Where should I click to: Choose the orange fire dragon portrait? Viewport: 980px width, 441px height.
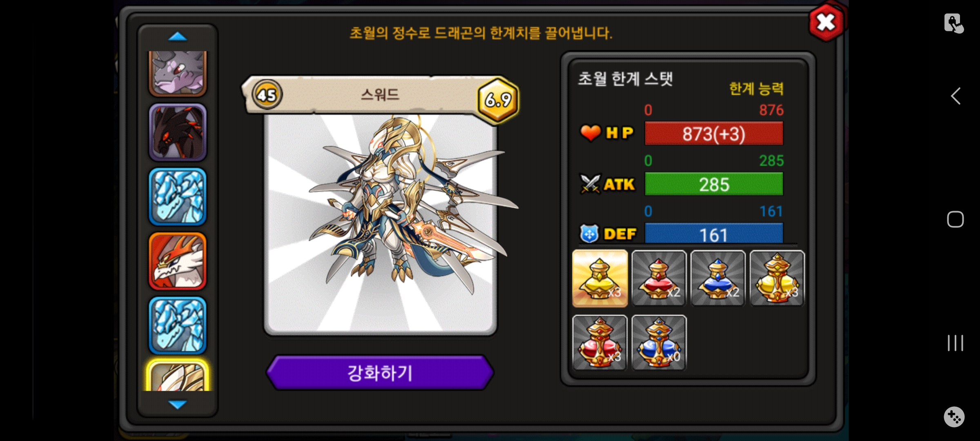[178, 261]
